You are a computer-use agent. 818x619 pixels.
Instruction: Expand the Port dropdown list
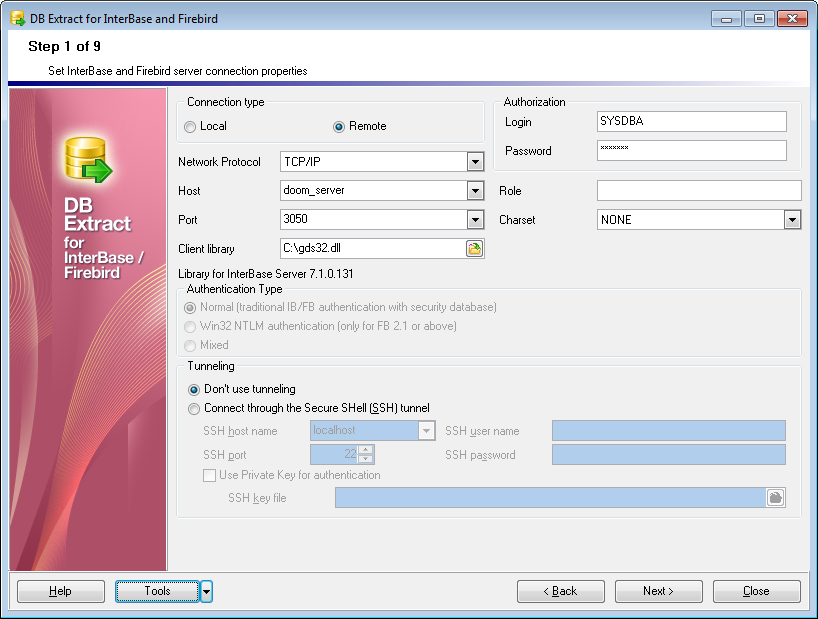pos(475,220)
